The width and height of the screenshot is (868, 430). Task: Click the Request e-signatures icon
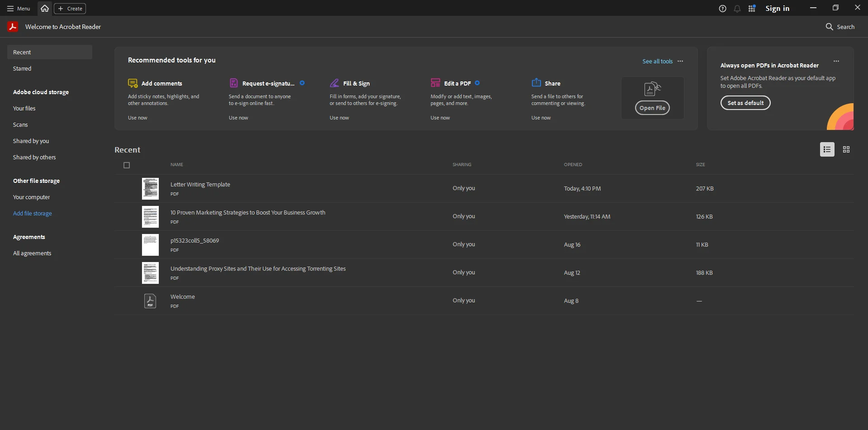coord(233,83)
